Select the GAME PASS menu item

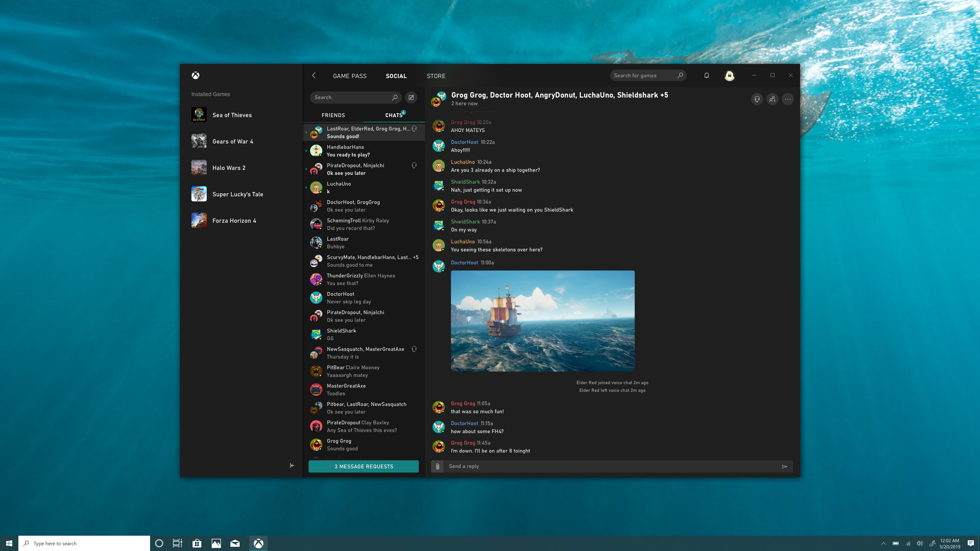point(350,75)
